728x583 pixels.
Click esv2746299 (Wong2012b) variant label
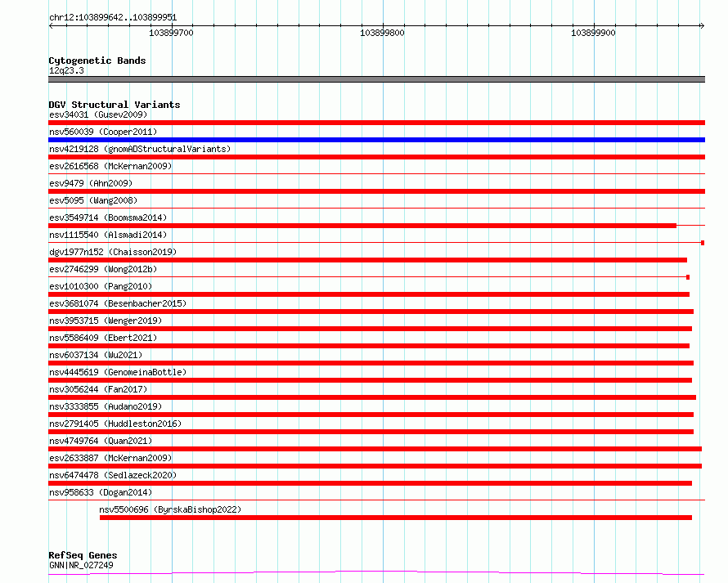103,269
